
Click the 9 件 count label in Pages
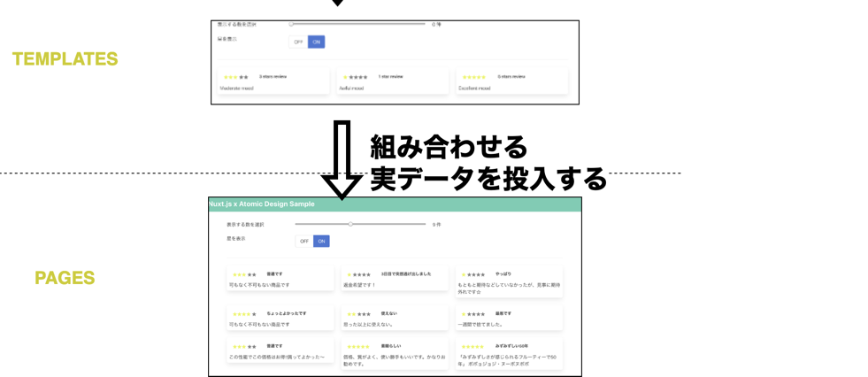tap(437, 225)
